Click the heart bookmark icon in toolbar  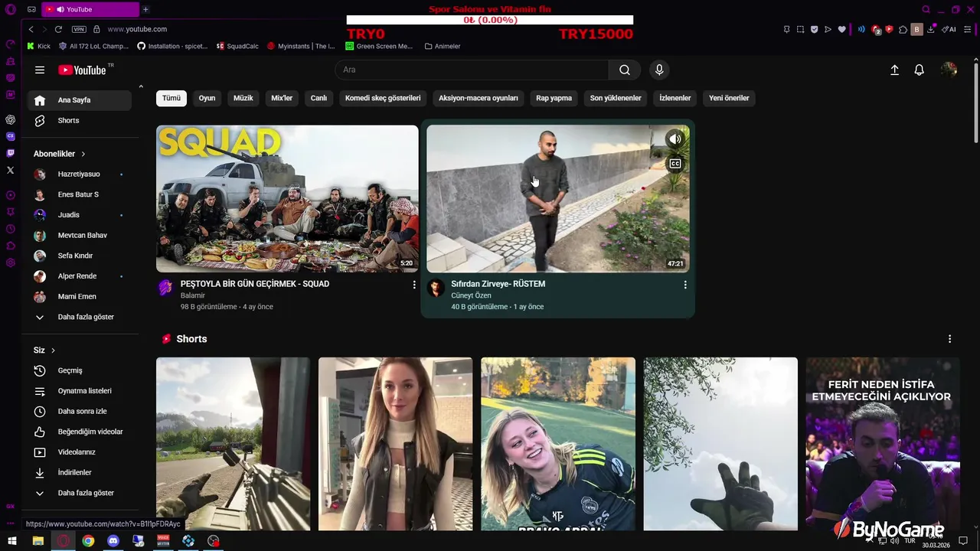click(842, 29)
